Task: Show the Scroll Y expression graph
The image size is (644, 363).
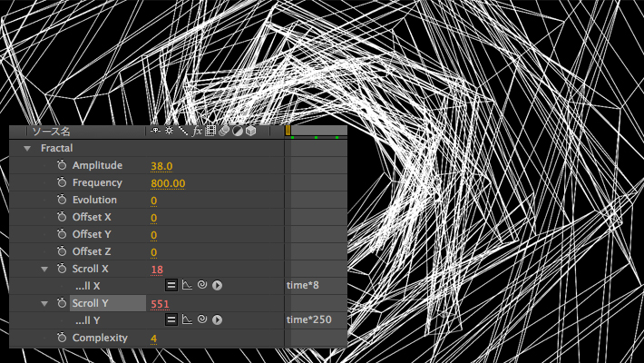Action: click(187, 320)
